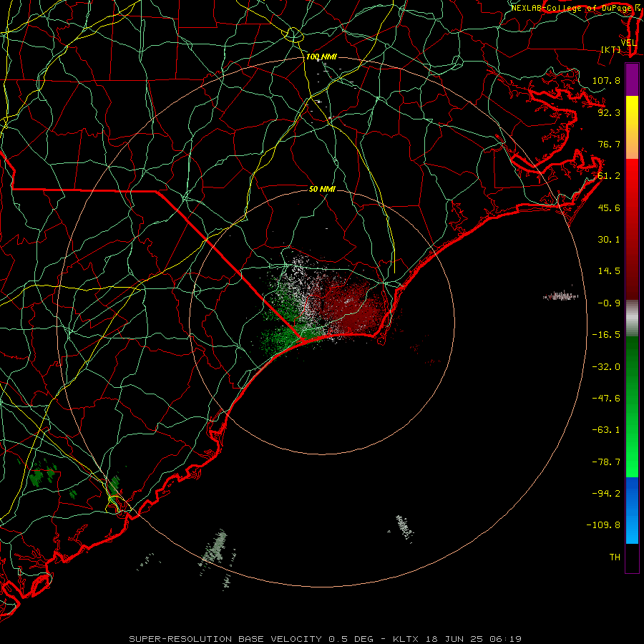Click the 30.1 velocity scale value

point(609,240)
